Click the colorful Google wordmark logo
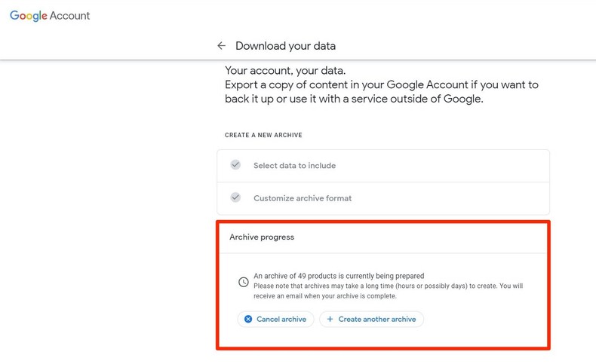The image size is (596, 364). (28, 16)
